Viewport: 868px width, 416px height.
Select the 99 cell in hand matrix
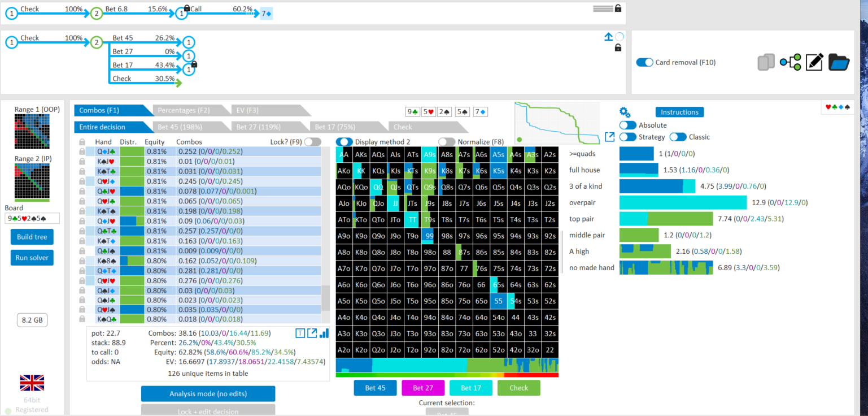click(x=429, y=236)
